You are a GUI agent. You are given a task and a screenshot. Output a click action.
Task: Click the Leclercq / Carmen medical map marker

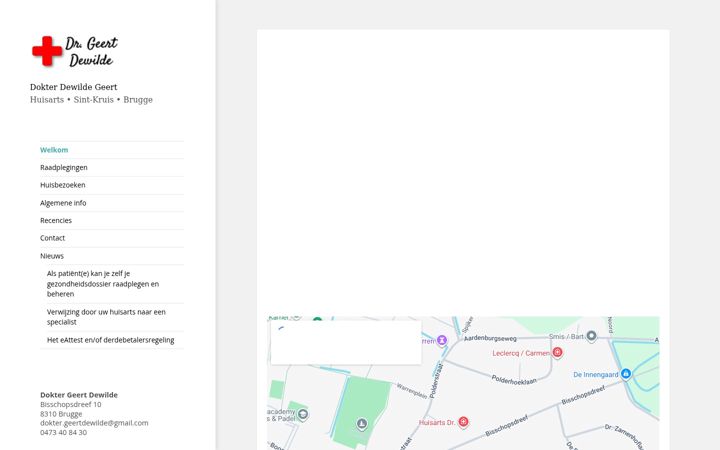pyautogui.click(x=557, y=353)
